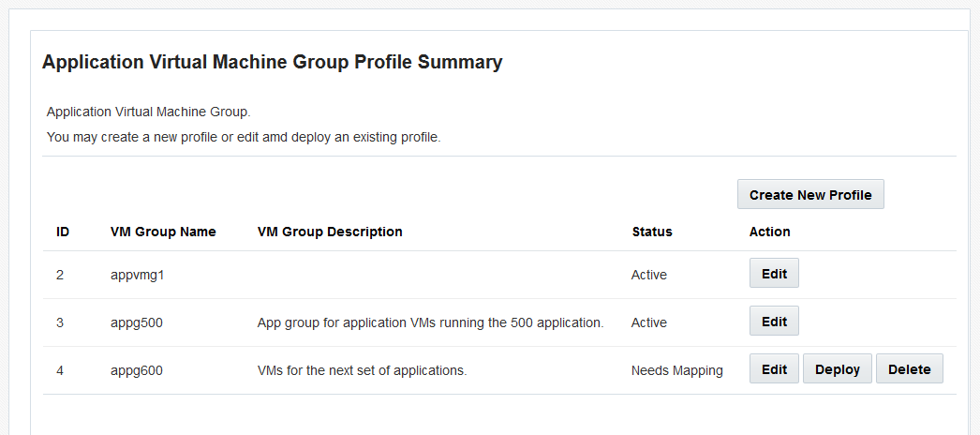Delete the appg600 profile
The image size is (980, 435).
[x=909, y=369]
